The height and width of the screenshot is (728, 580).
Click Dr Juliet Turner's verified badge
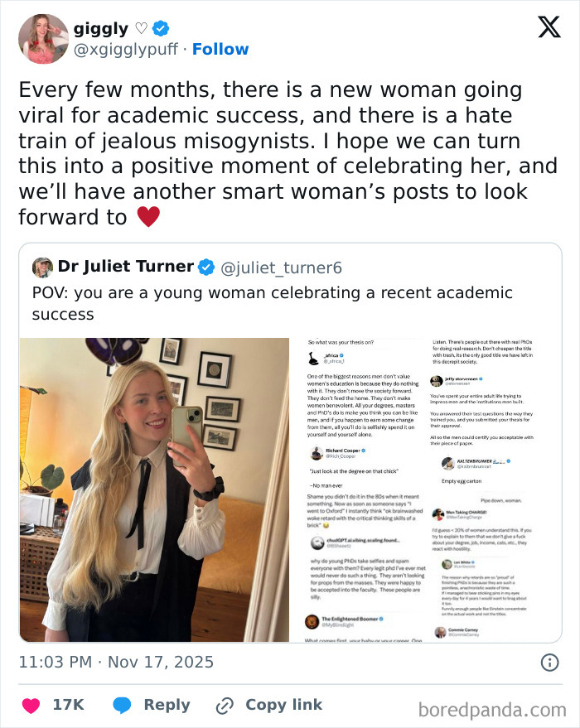pos(206,267)
